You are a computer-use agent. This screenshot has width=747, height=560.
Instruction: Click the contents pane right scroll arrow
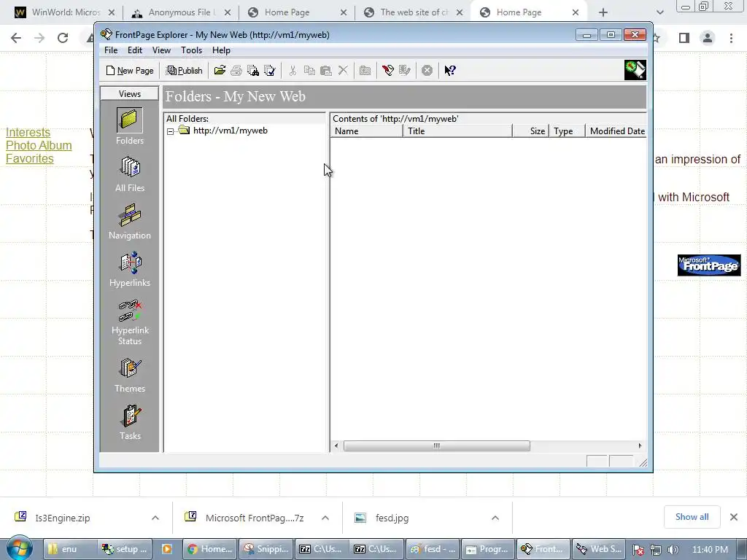pyautogui.click(x=640, y=446)
